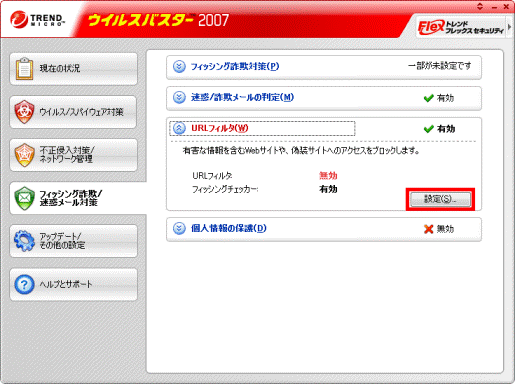The image size is (515, 384).
Task: Click the blue gear update icon
Action: [x=24, y=241]
